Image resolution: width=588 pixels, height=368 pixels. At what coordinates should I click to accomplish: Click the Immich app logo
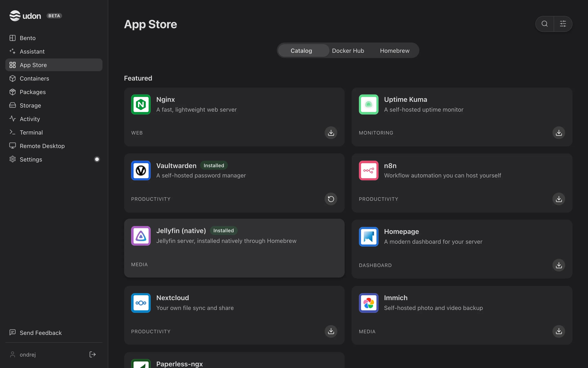pos(369,303)
